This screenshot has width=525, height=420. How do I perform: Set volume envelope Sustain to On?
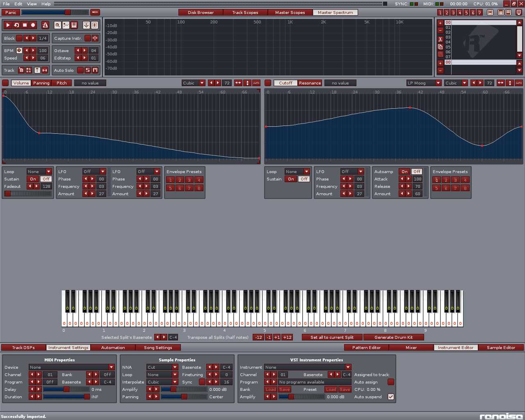(x=33, y=179)
